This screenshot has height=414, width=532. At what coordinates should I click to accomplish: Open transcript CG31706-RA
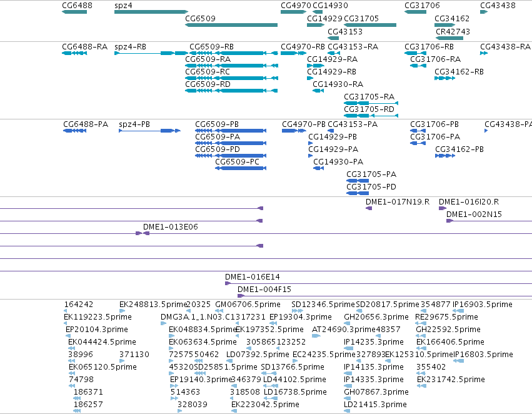coord(418,66)
